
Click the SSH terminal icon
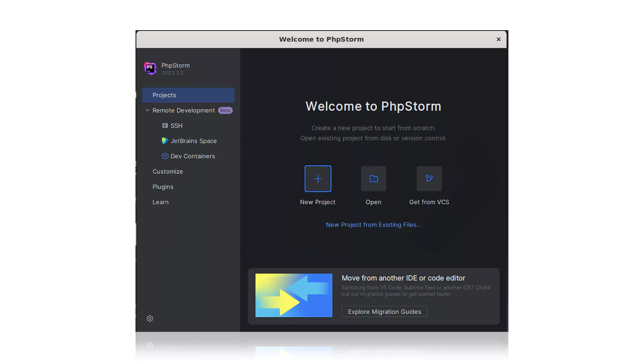(x=165, y=125)
